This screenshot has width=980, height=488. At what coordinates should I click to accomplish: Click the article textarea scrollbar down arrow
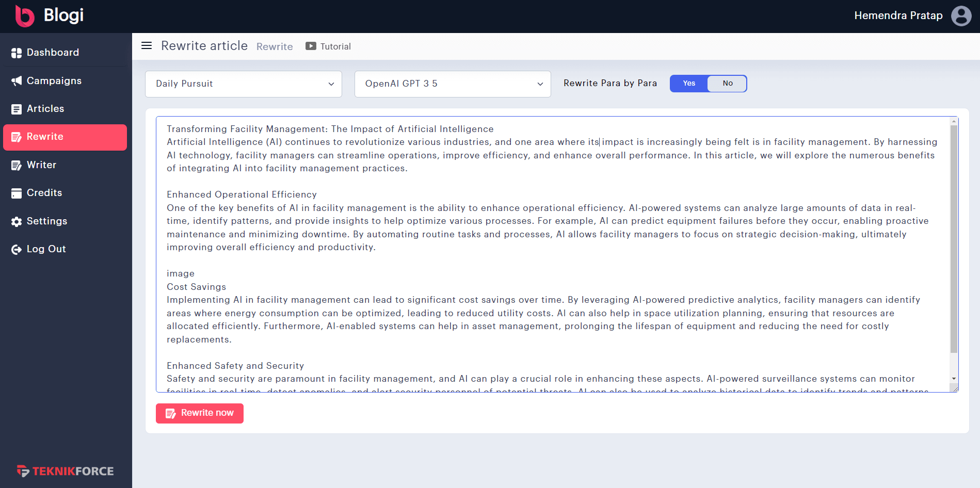click(x=954, y=379)
